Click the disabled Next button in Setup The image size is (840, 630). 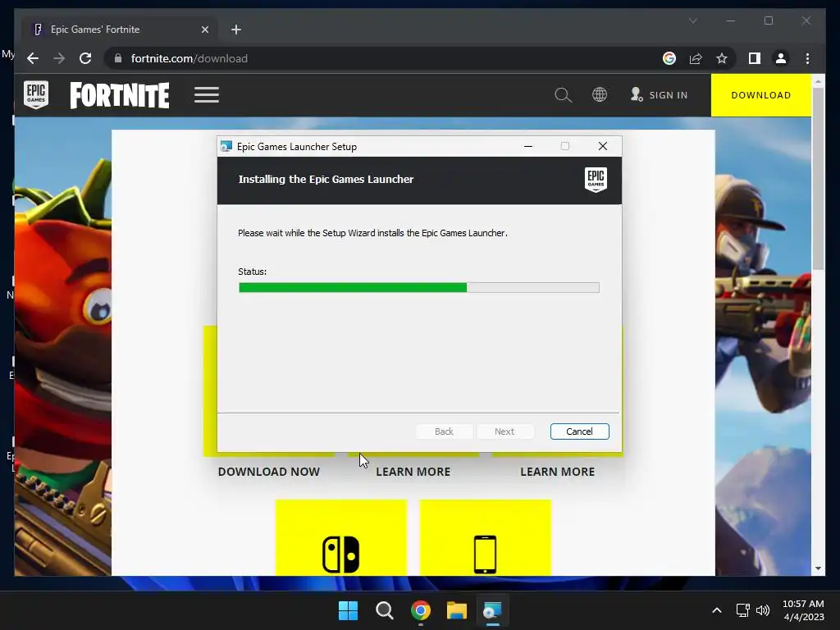(504, 431)
